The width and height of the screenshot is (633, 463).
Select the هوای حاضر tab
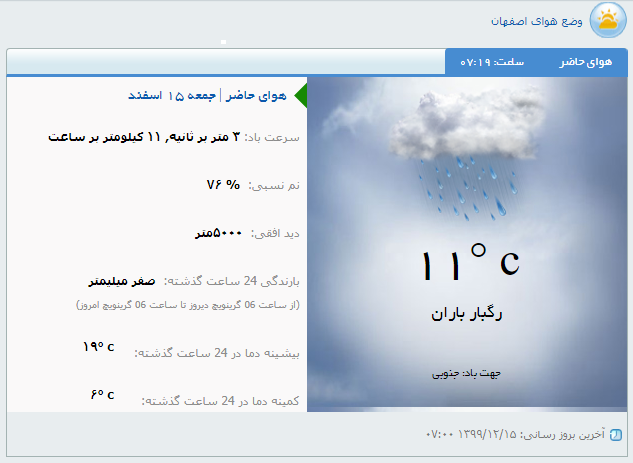pyautogui.click(x=585, y=62)
